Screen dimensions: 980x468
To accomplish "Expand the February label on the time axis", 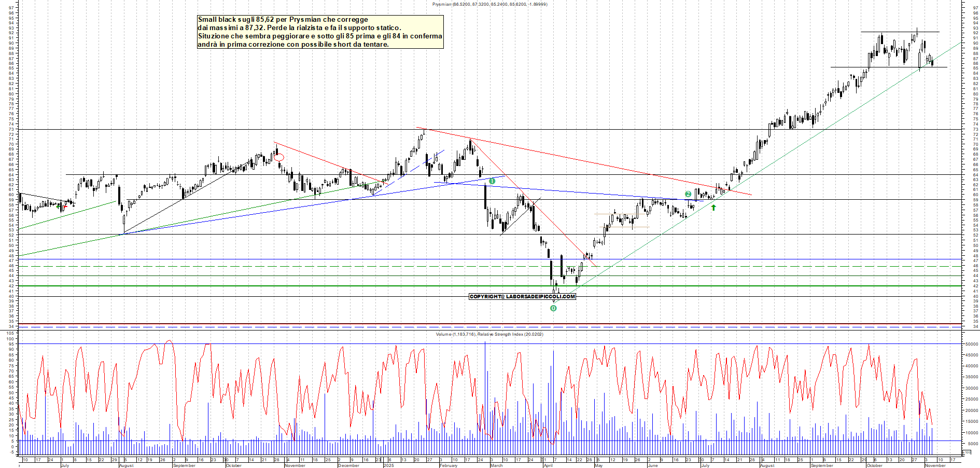I will tap(449, 466).
